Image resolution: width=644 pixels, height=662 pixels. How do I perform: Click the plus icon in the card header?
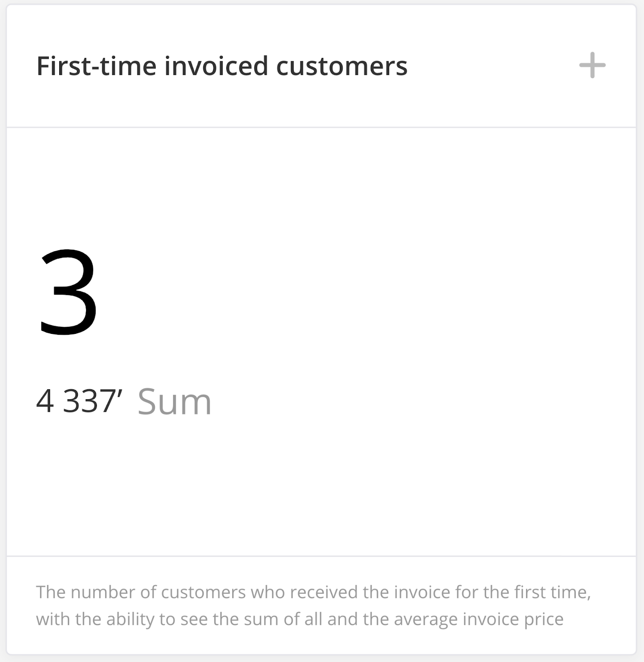592,65
